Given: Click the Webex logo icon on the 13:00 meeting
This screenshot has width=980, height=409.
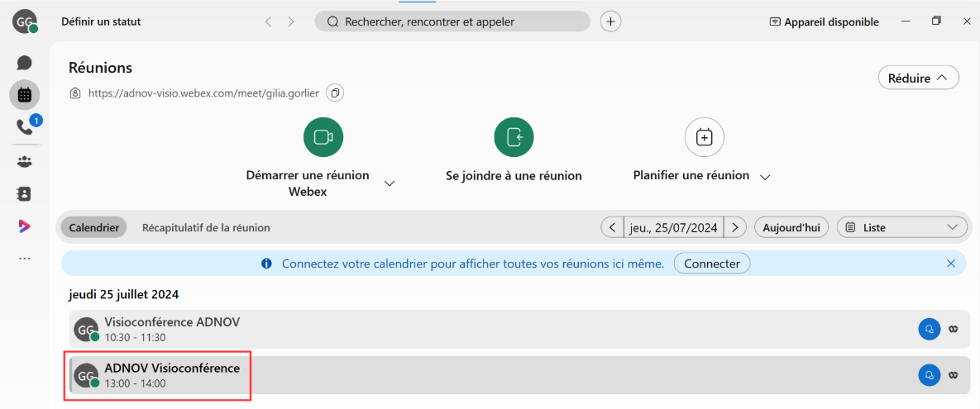Looking at the screenshot, I should (954, 374).
